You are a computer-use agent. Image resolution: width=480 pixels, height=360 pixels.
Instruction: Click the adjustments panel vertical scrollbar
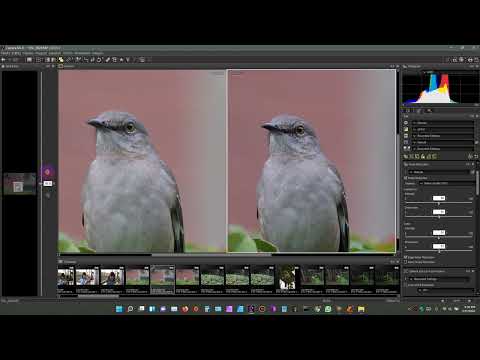click(x=477, y=182)
